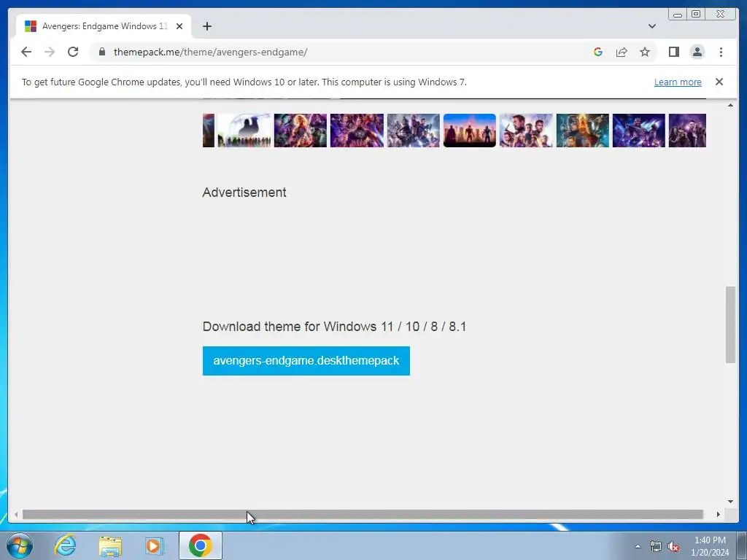The image size is (747, 560).
Task: Reload the themepack.me page
Action: point(73,52)
